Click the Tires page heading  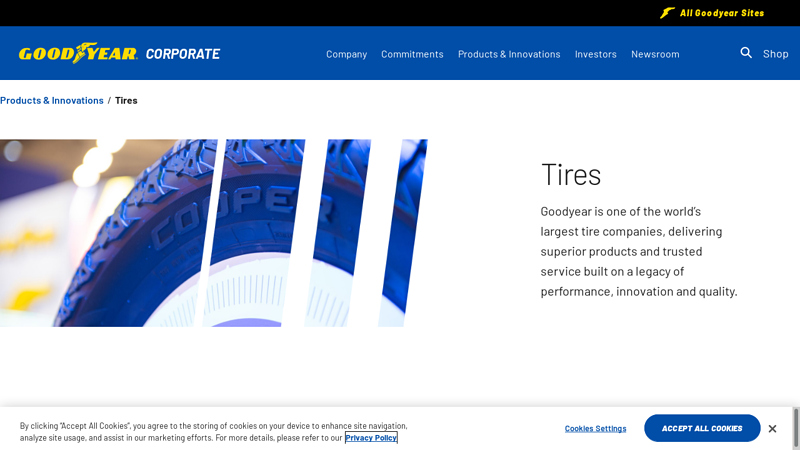[571, 174]
